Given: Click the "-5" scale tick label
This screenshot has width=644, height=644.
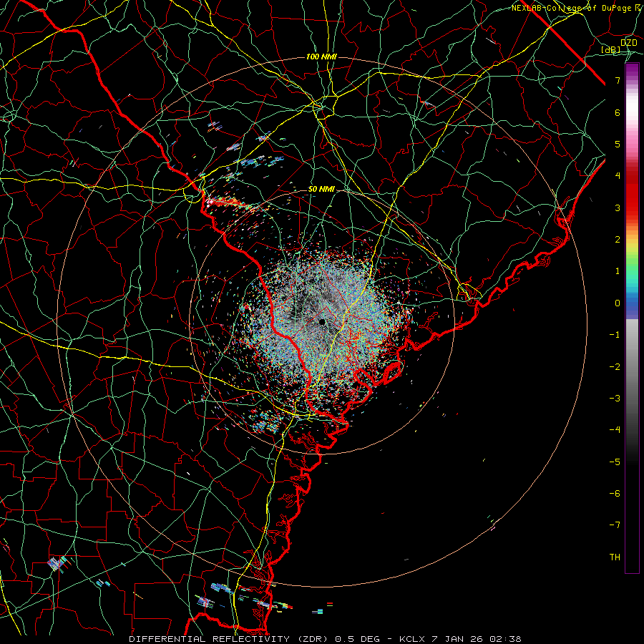Looking at the screenshot, I should (615, 462).
